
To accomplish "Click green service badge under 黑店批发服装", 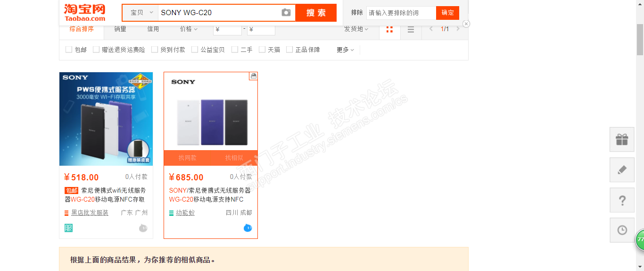I will [x=68, y=228].
